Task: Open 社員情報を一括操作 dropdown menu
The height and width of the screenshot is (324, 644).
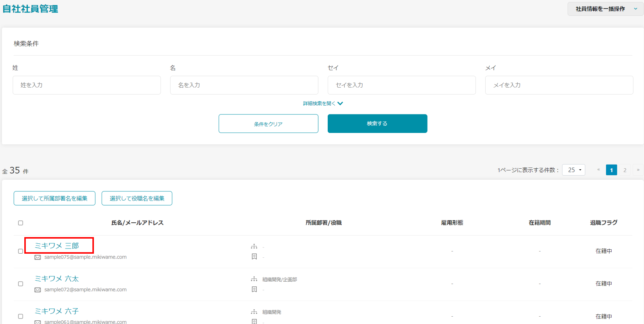Action: 605,9
